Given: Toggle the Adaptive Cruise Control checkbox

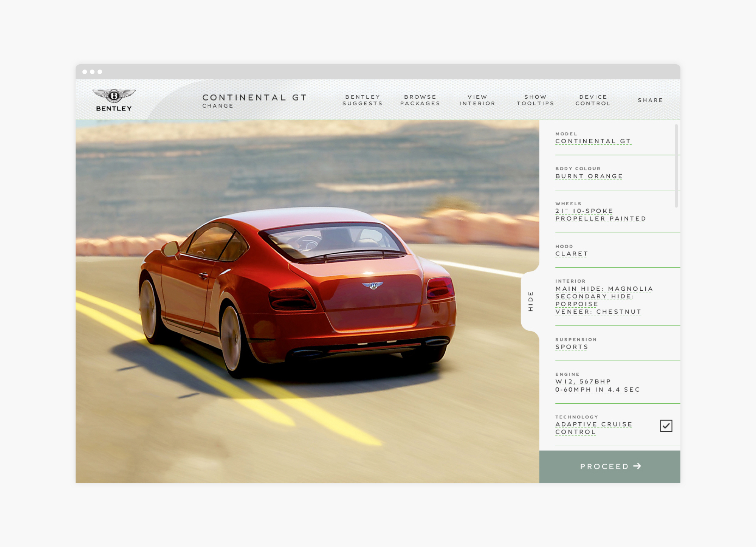Looking at the screenshot, I should click(666, 426).
